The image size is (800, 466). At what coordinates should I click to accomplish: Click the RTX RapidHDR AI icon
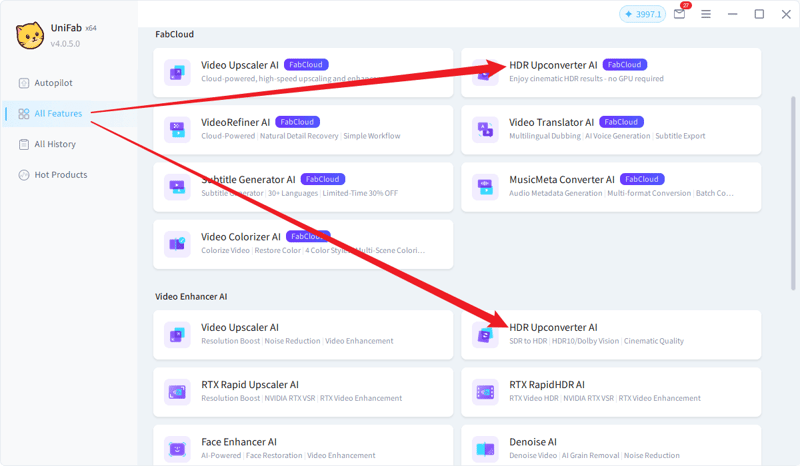485,392
